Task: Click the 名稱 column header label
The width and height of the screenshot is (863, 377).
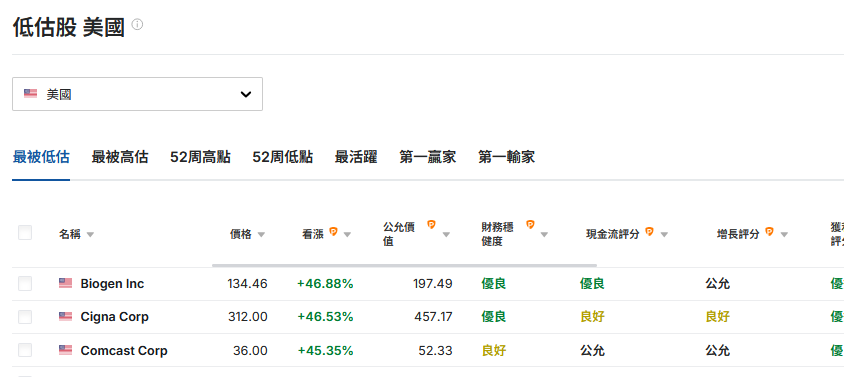Action: [x=70, y=234]
